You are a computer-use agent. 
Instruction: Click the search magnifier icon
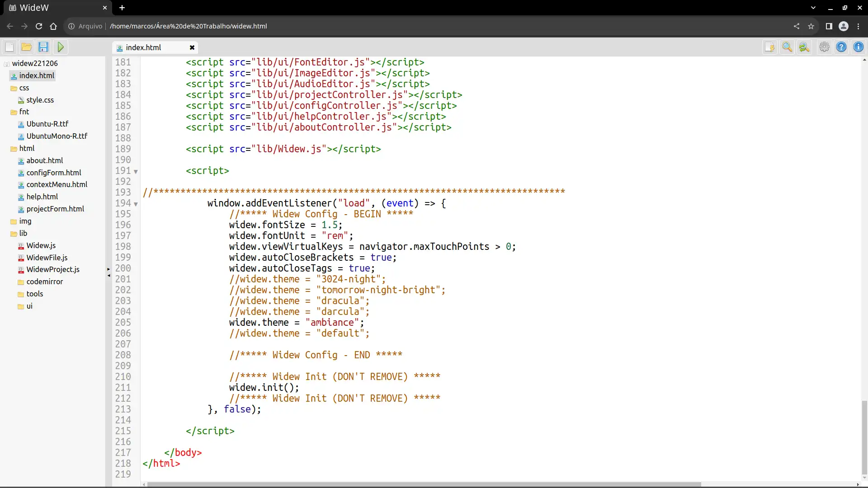[x=787, y=47]
